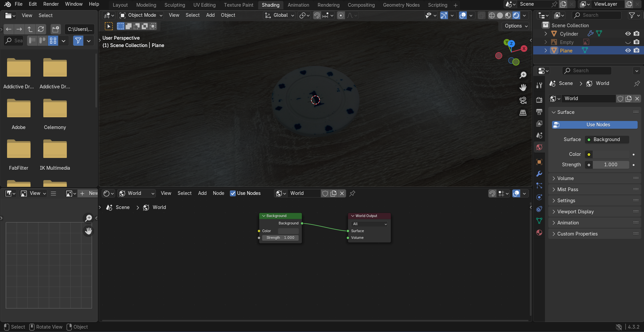Toggle Plane visibility eye icon
This screenshot has height=332, width=644.
click(x=628, y=50)
